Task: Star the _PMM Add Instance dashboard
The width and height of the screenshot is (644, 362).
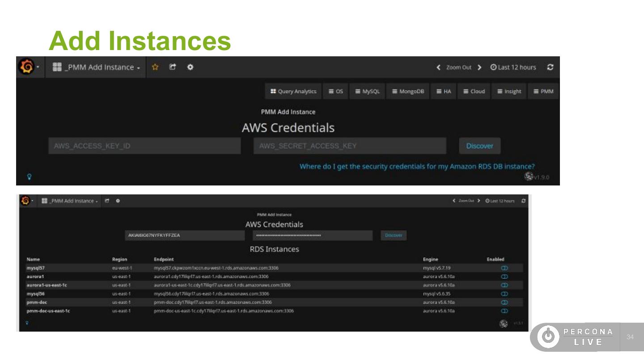Action: (x=155, y=67)
